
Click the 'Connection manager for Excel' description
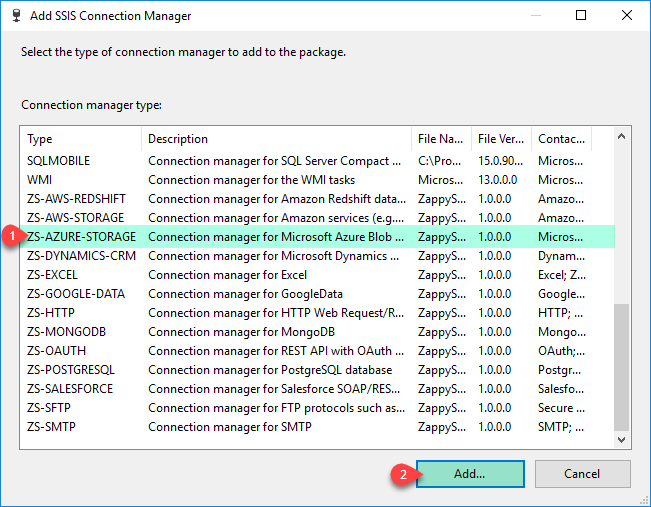[x=228, y=275]
